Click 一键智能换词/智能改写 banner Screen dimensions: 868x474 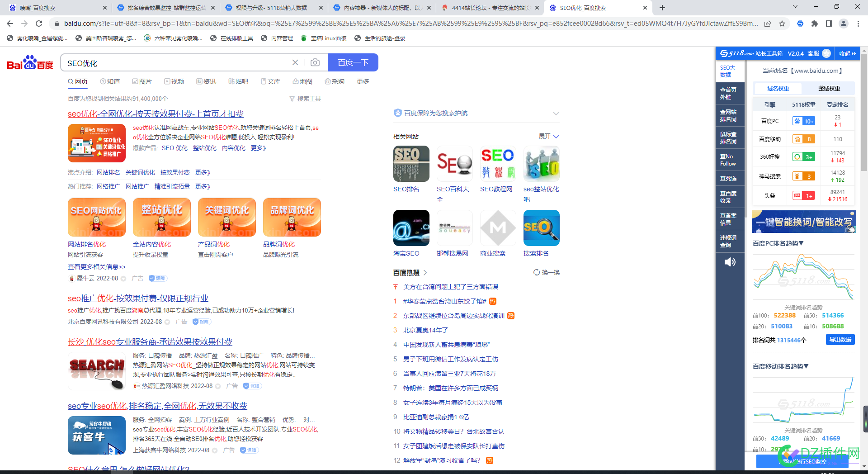(804, 222)
